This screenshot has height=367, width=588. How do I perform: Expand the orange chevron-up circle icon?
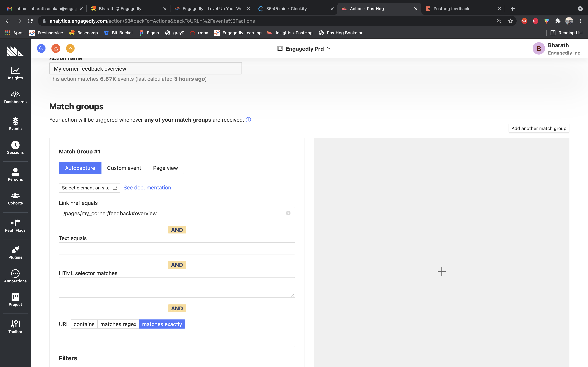click(70, 48)
